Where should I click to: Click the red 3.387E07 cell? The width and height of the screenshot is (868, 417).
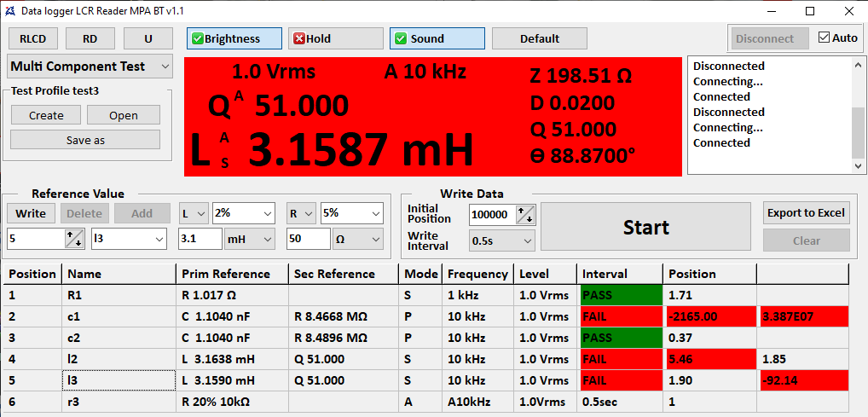click(x=802, y=316)
